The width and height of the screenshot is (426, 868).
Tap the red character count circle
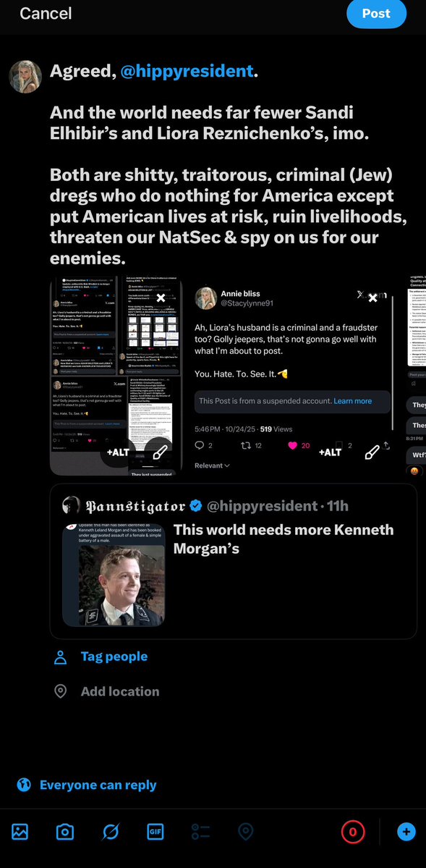(x=353, y=831)
